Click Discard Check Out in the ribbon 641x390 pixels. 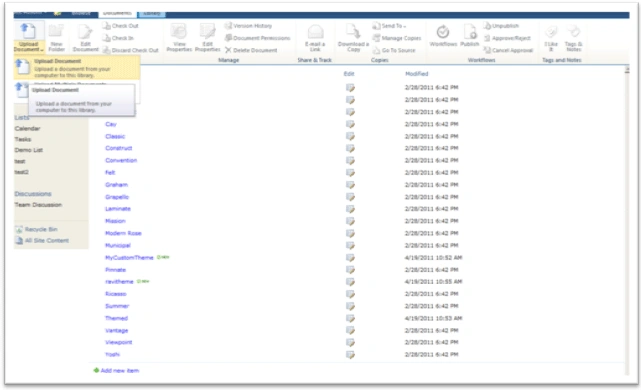point(130,50)
